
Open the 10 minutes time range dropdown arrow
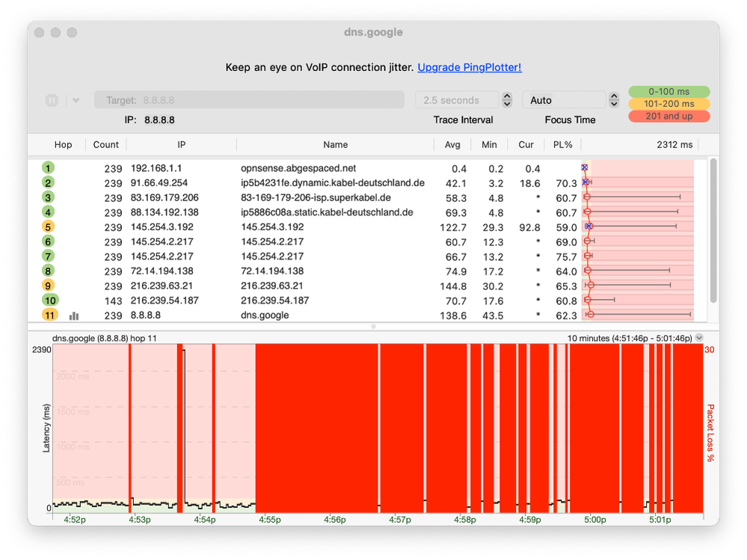coord(699,338)
